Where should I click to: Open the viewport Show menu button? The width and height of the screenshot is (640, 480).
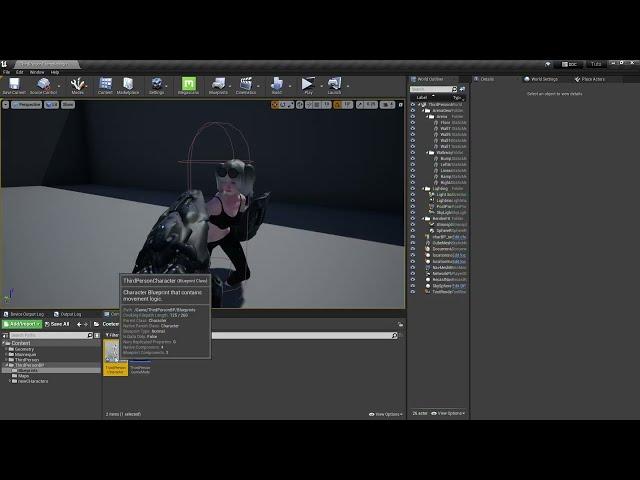point(68,105)
